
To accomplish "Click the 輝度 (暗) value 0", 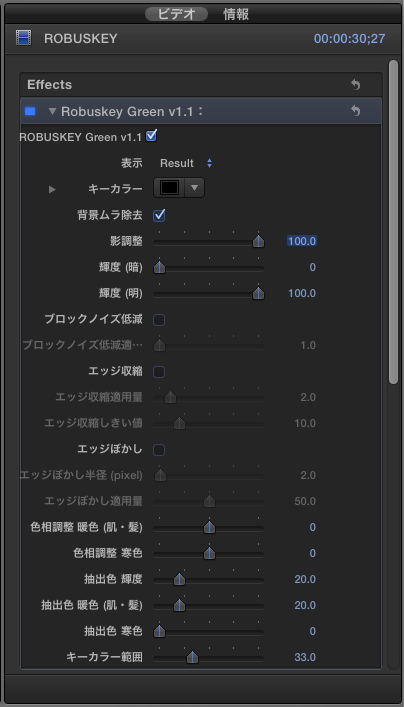I will 312,267.
